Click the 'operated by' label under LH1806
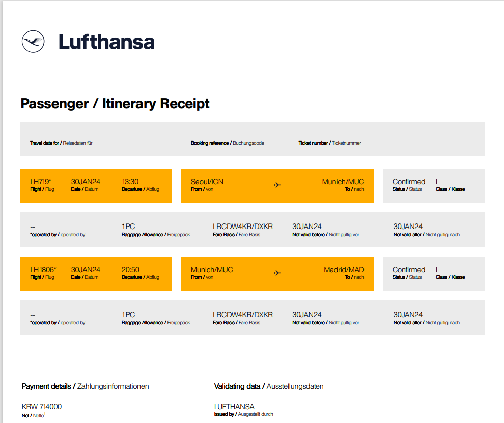Viewport: 504px width, 423px height. pyautogui.click(x=58, y=323)
